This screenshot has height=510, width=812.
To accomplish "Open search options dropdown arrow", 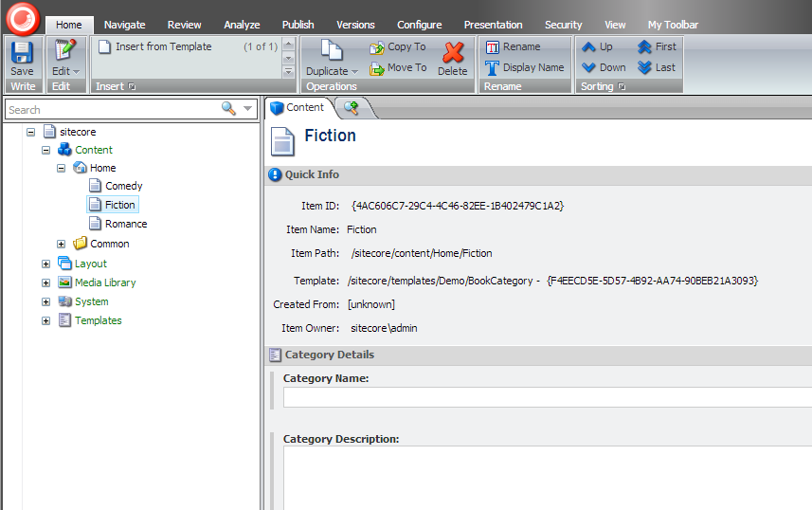I will [x=247, y=109].
